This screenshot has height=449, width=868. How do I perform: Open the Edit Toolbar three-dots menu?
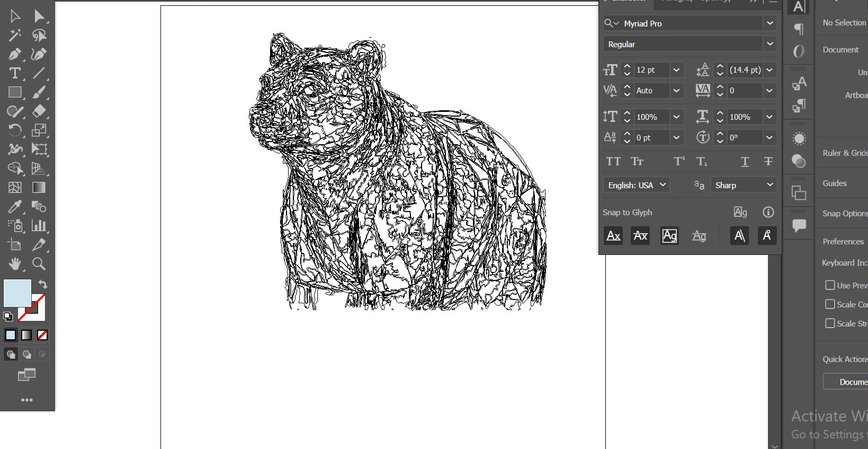[26, 400]
